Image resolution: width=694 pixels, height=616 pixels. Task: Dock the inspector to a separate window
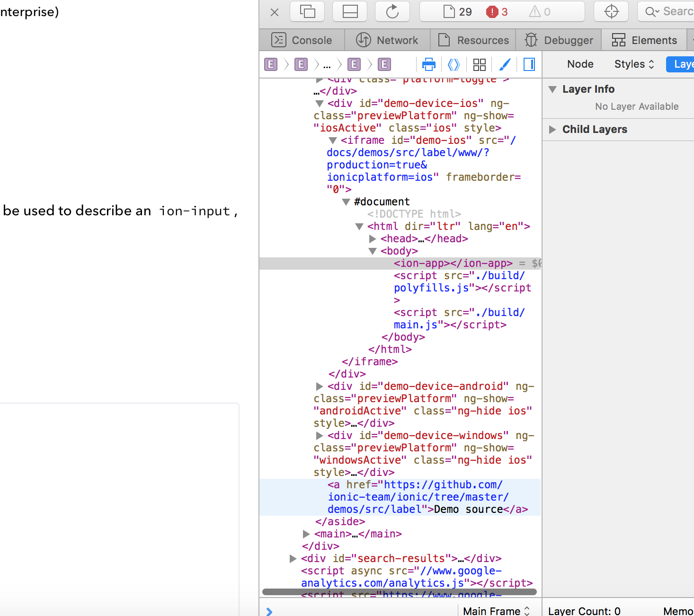pyautogui.click(x=308, y=11)
